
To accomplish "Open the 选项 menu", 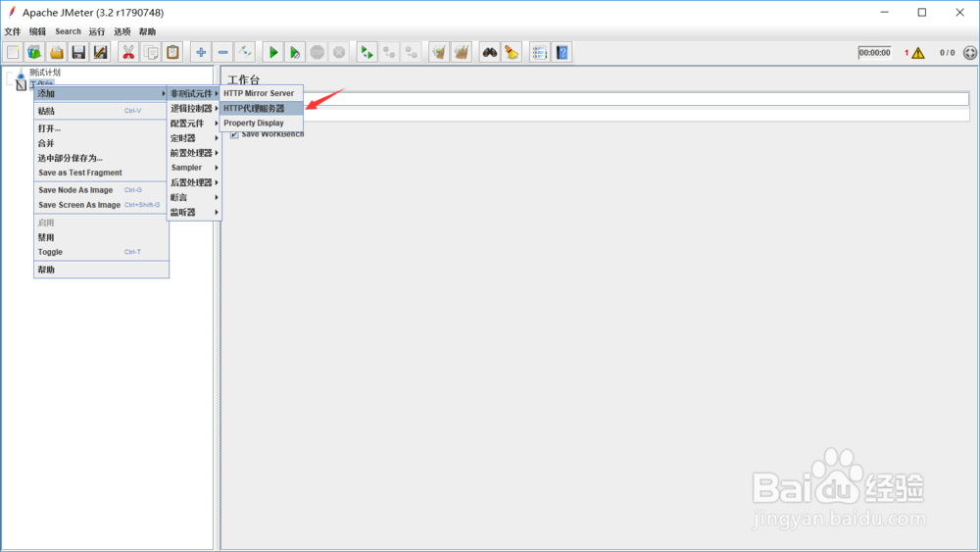I will click(x=122, y=31).
